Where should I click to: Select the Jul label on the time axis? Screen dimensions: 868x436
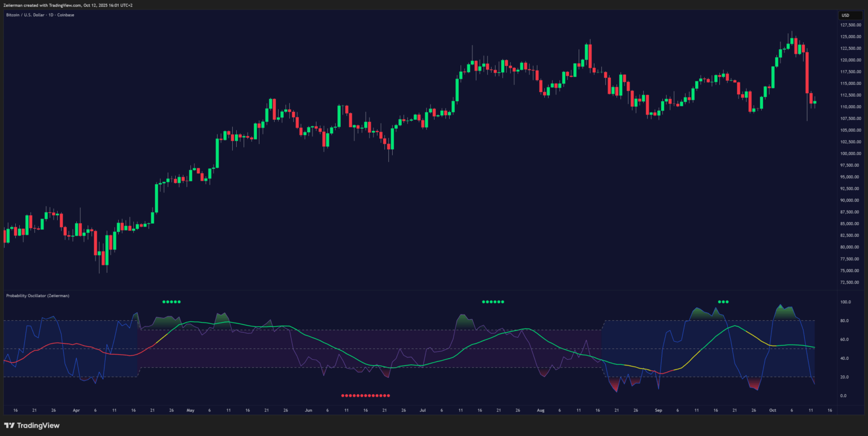[x=423, y=411]
